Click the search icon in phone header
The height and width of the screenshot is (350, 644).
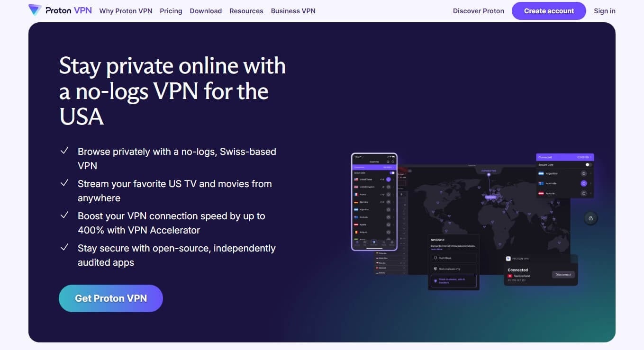tap(393, 162)
